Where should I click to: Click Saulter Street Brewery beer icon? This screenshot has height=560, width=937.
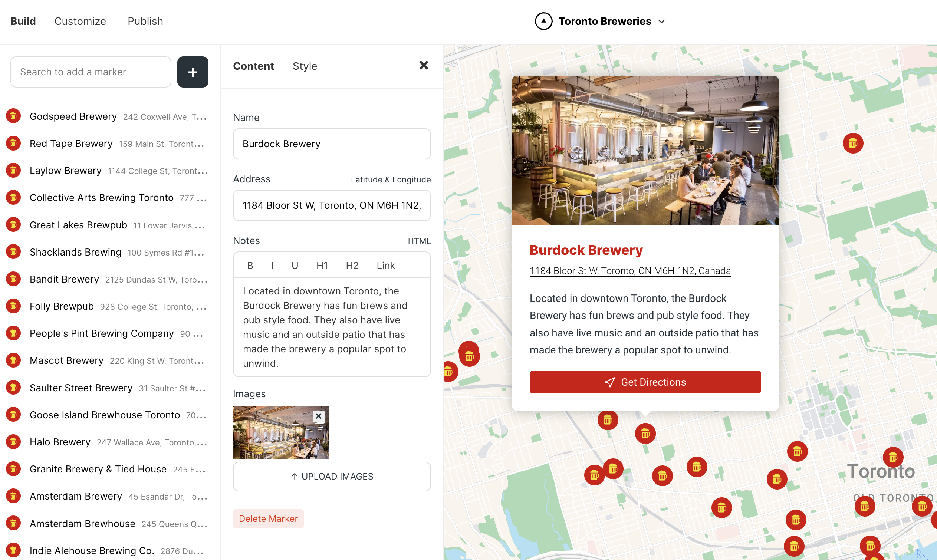(x=13, y=388)
